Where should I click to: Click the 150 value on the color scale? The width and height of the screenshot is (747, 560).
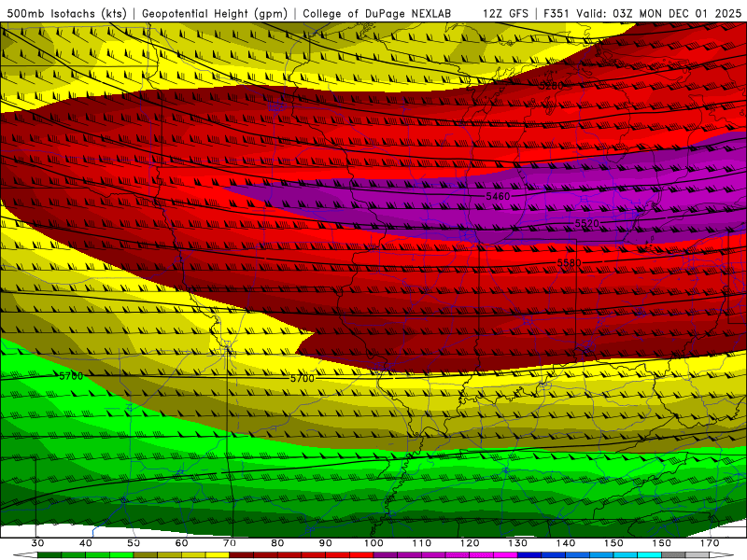coord(613,543)
